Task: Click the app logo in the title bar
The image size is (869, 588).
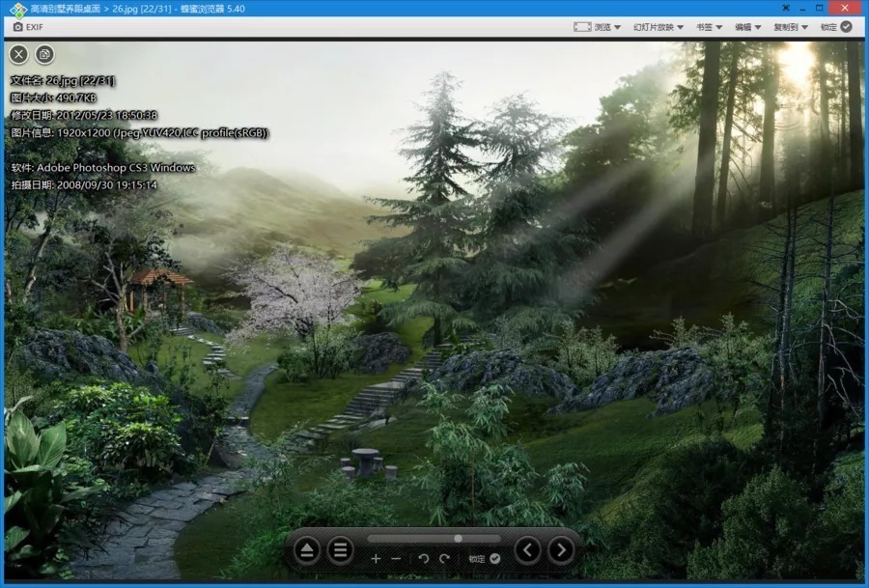Action: (x=17, y=9)
